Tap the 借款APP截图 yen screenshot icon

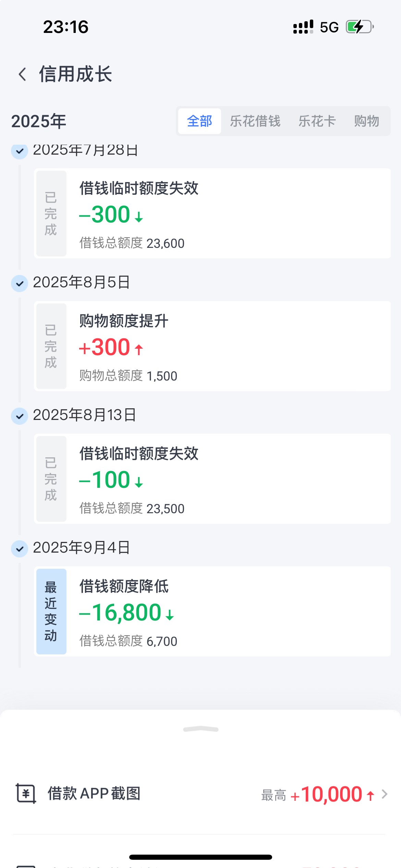[x=26, y=794]
